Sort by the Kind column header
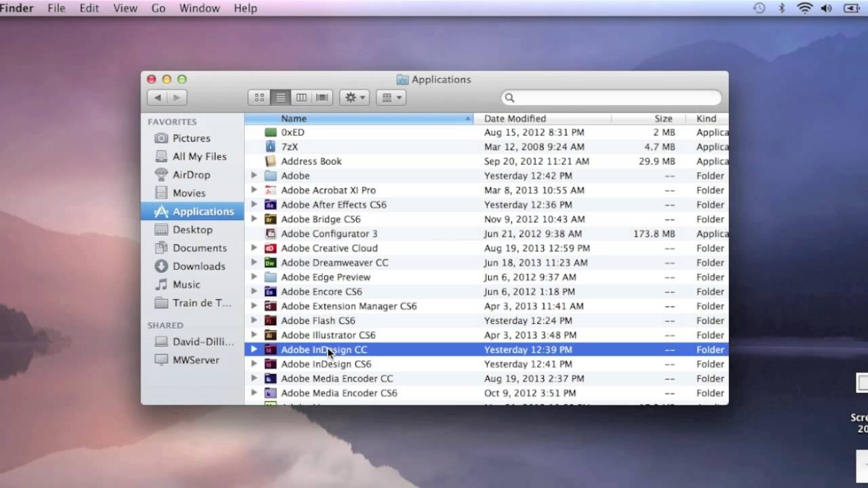Image resolution: width=868 pixels, height=488 pixels. pos(707,119)
